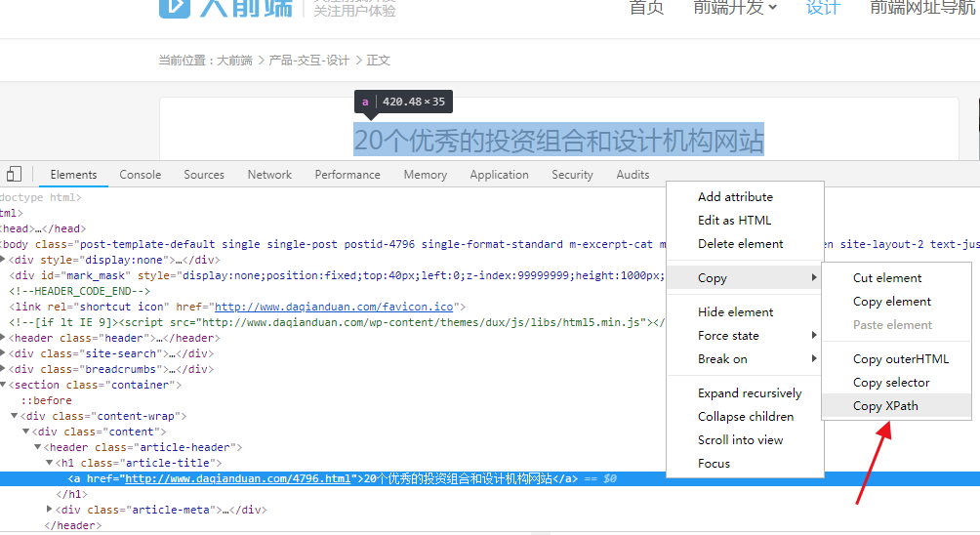980x535 pixels.
Task: Open 首页 in the site navigation
Action: point(646,8)
